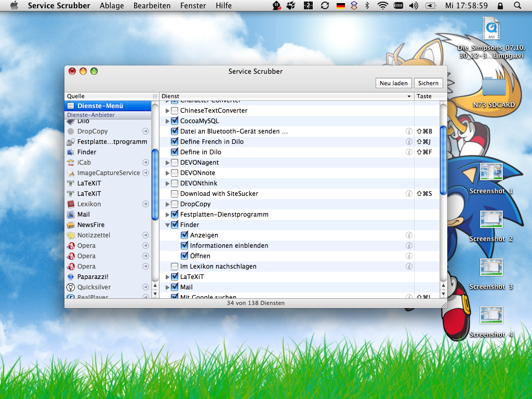This screenshot has height=399, width=532.
Task: Enable the DEVONagent checkbox
Action: click(175, 163)
